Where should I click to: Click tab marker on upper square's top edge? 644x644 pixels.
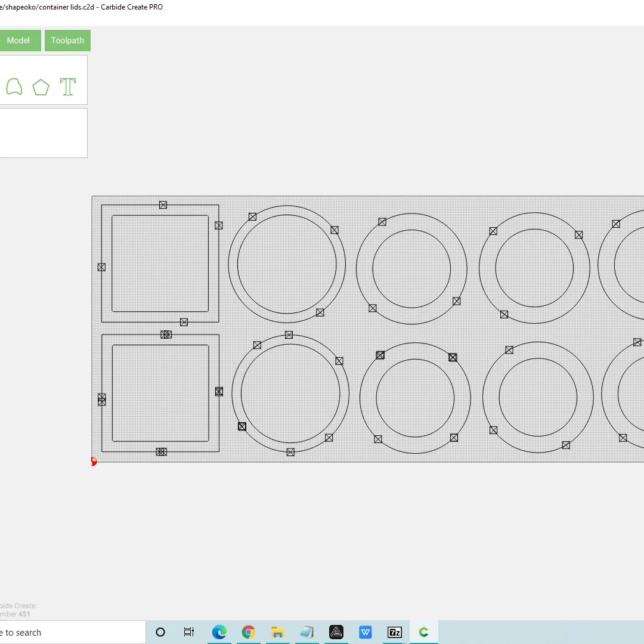point(163,205)
